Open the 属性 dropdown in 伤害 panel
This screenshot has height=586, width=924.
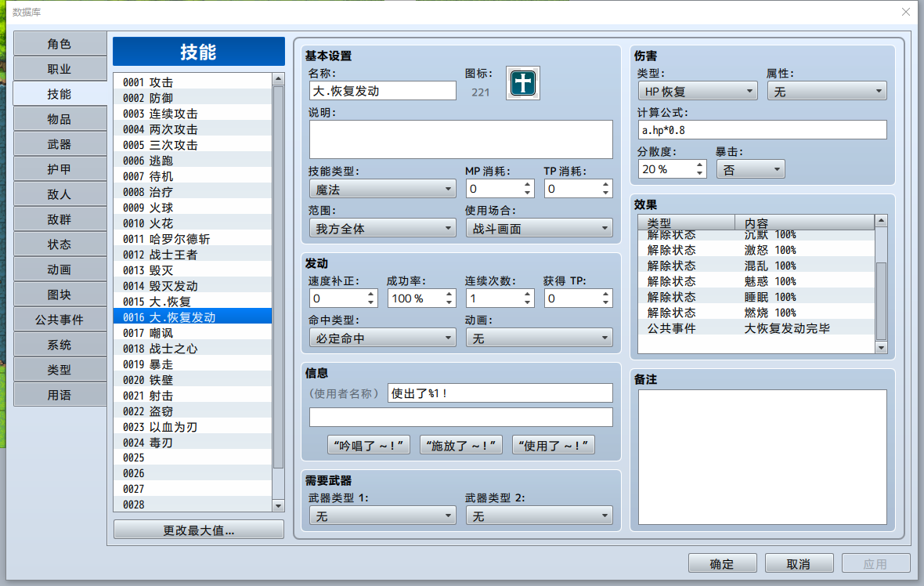(x=828, y=92)
